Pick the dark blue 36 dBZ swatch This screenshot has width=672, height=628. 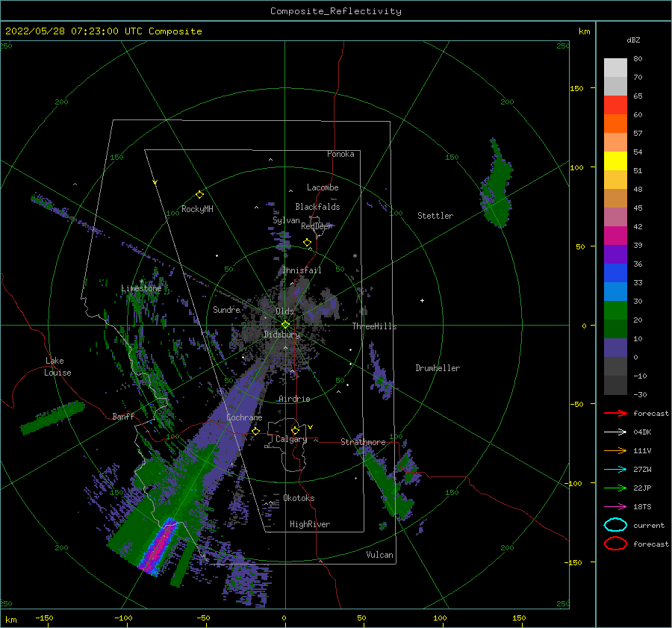coord(615,273)
